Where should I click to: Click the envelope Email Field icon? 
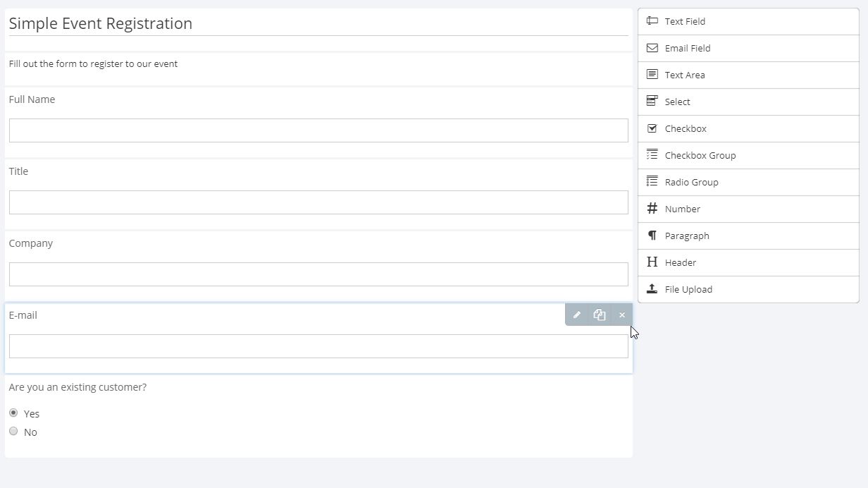[652, 48]
